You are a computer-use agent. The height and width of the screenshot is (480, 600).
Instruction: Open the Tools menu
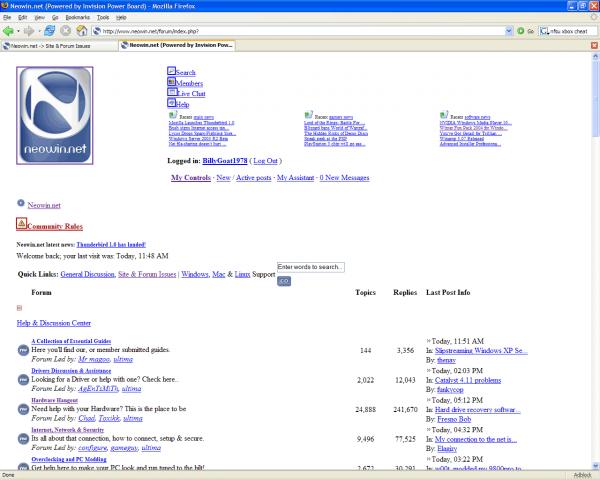click(x=103, y=17)
